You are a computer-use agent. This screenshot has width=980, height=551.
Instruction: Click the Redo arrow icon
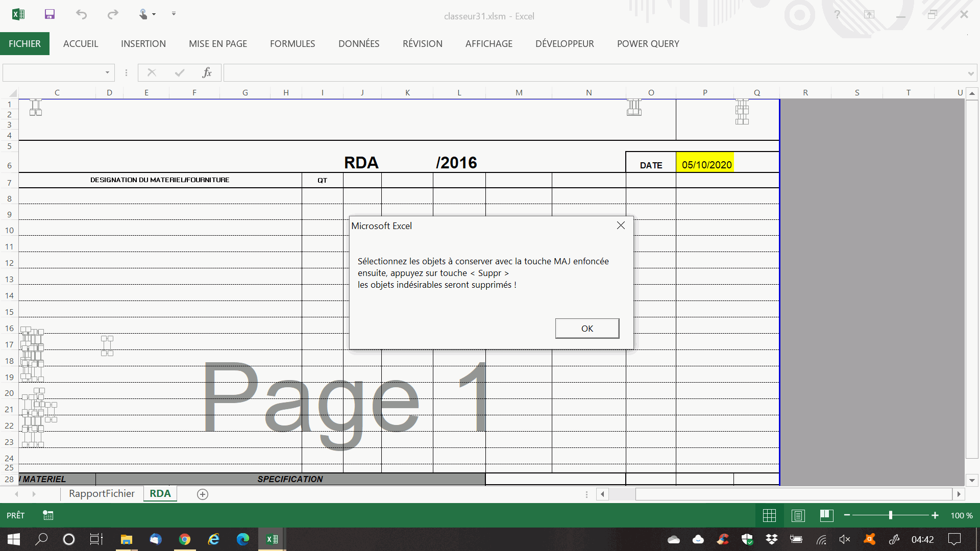tap(113, 14)
